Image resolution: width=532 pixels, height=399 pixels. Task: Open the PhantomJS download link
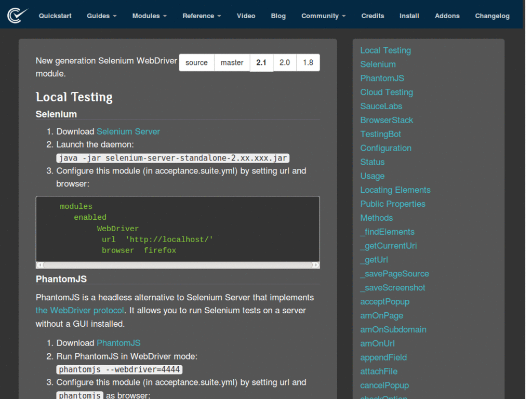118,343
